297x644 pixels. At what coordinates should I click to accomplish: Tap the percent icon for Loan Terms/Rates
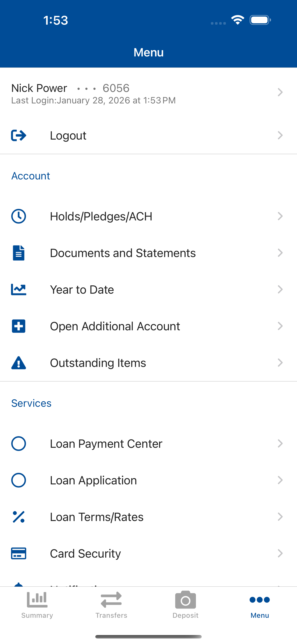click(x=18, y=517)
